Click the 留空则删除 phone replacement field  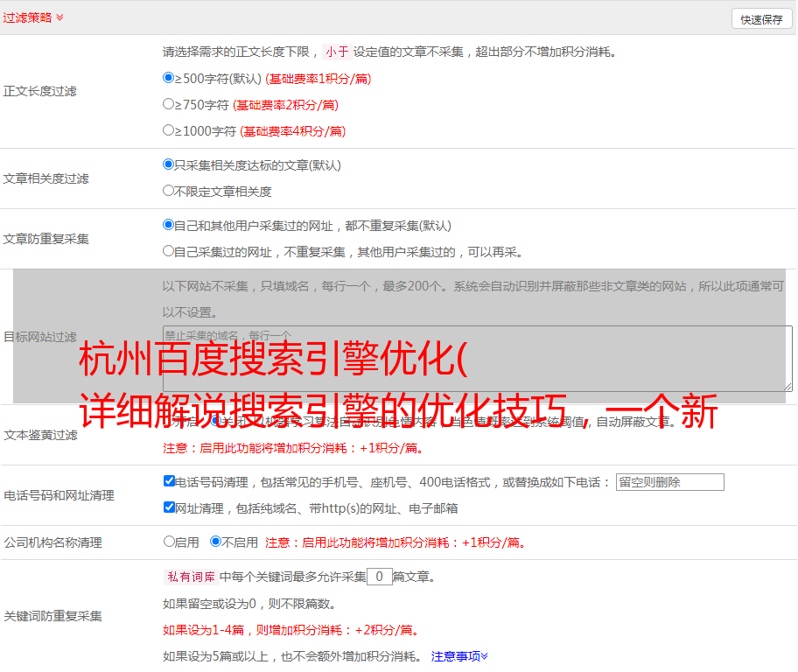tap(669, 482)
